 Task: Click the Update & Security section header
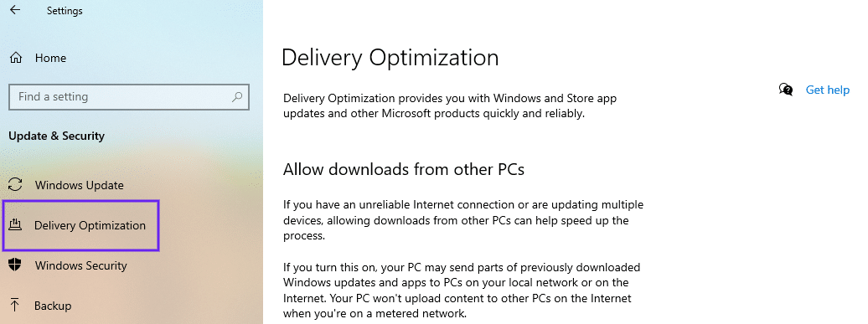pos(56,136)
